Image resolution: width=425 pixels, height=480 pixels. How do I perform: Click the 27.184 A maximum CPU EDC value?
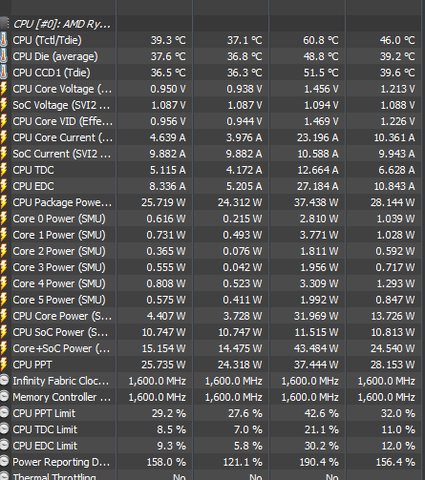point(318,186)
